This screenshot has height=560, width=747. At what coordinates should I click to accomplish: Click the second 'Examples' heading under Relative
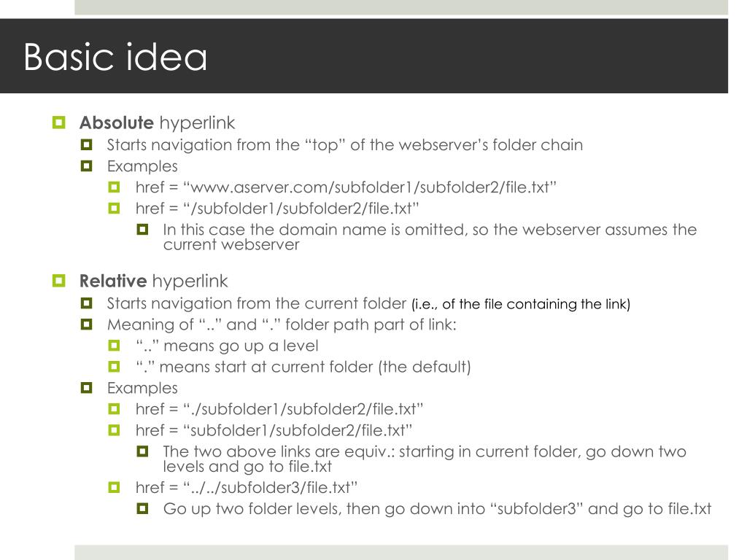pos(142,388)
